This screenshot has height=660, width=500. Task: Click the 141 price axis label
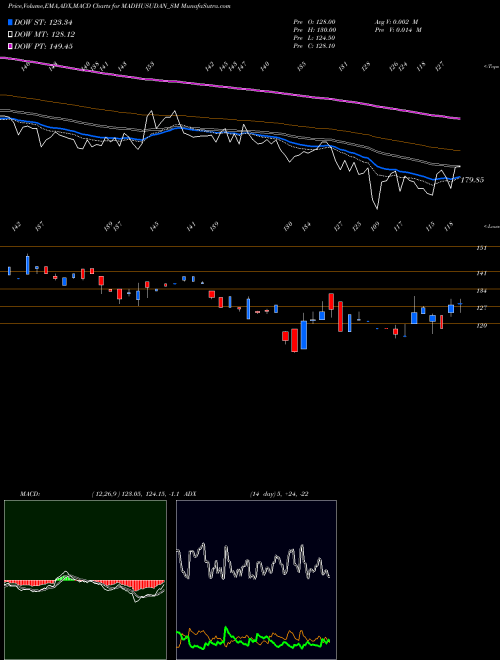click(481, 273)
